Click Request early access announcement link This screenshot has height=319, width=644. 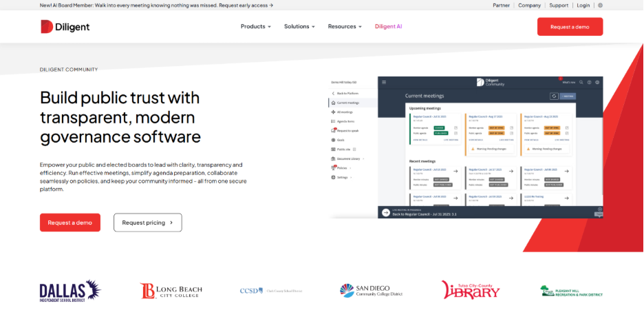pos(246,6)
